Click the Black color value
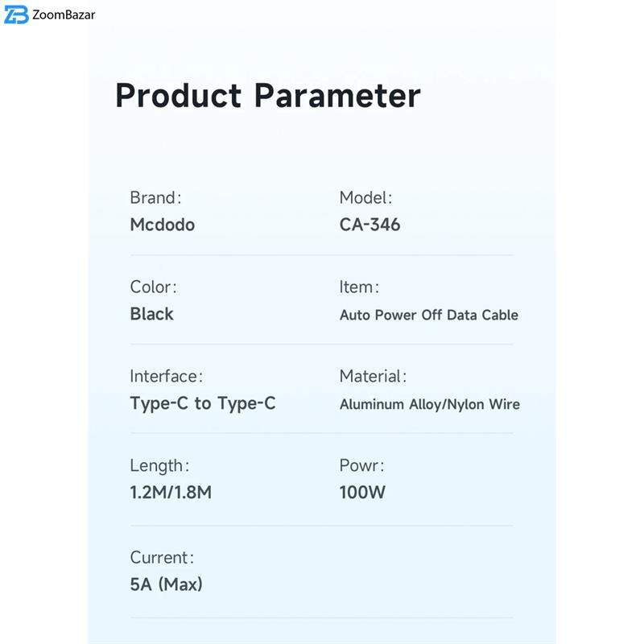Screen dimensions: 644x644 151,314
